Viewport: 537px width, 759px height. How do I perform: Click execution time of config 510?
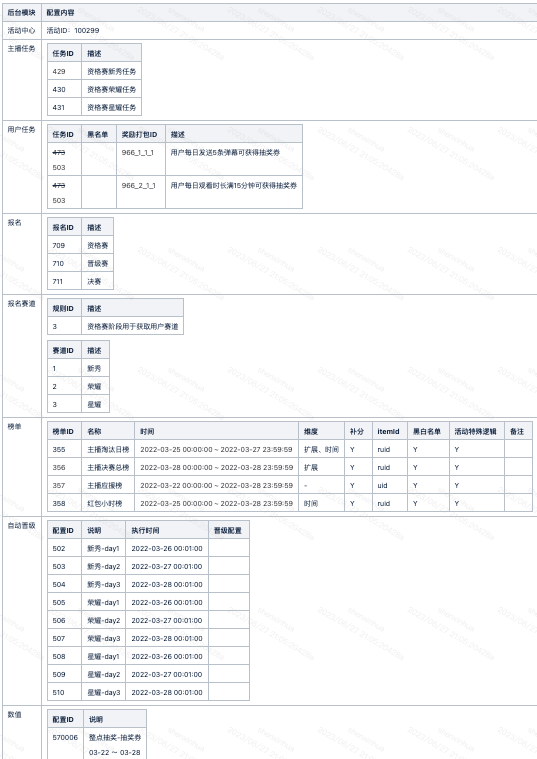coord(167,692)
